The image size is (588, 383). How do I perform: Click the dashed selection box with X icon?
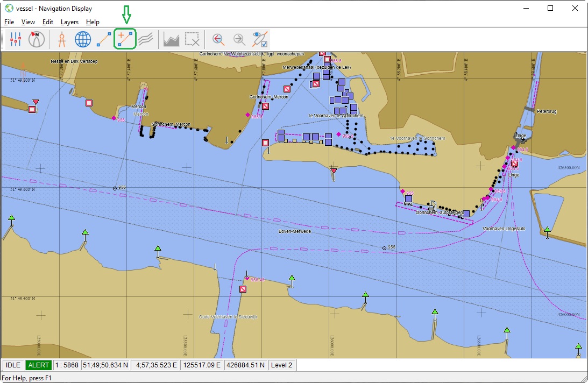[x=192, y=39]
